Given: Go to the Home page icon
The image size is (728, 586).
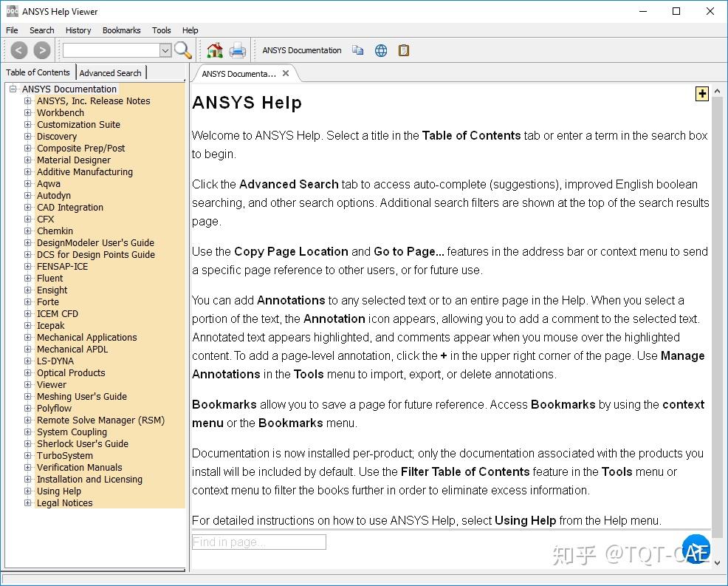Looking at the screenshot, I should click(215, 50).
